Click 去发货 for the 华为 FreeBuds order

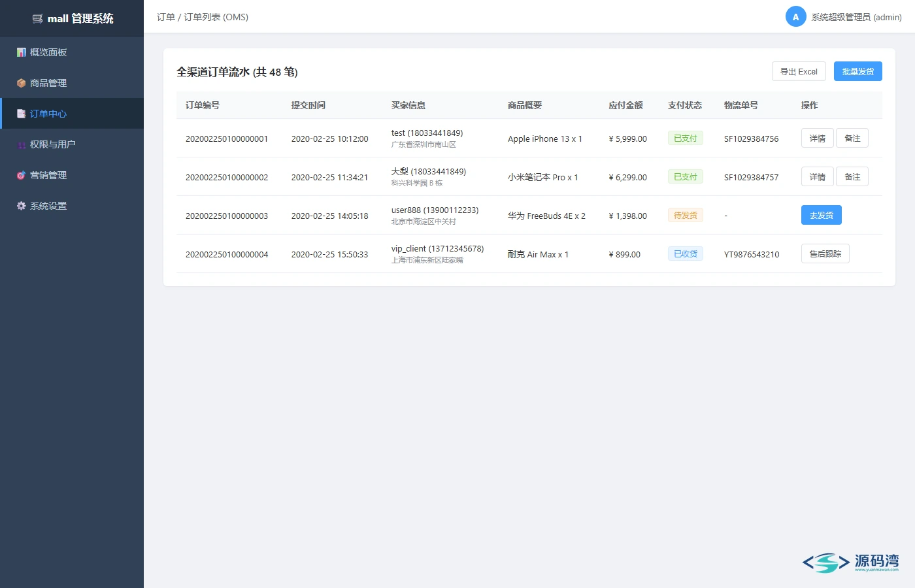[x=822, y=215]
